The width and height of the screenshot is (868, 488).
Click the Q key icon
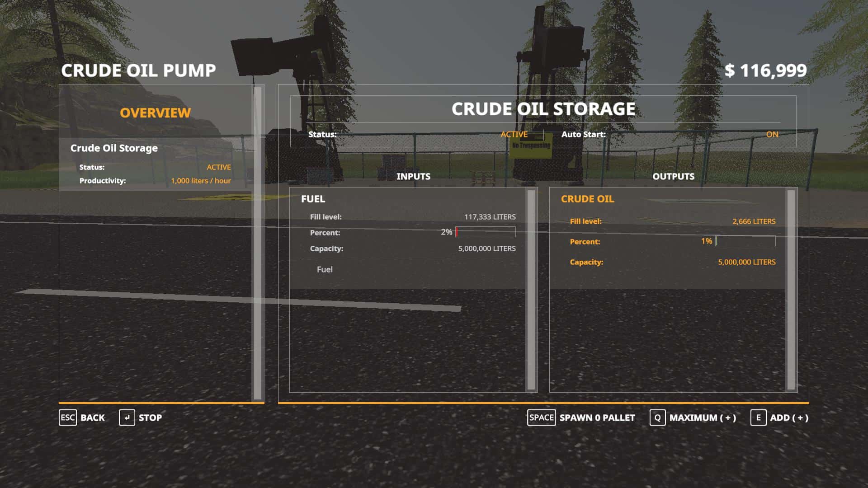pyautogui.click(x=657, y=418)
